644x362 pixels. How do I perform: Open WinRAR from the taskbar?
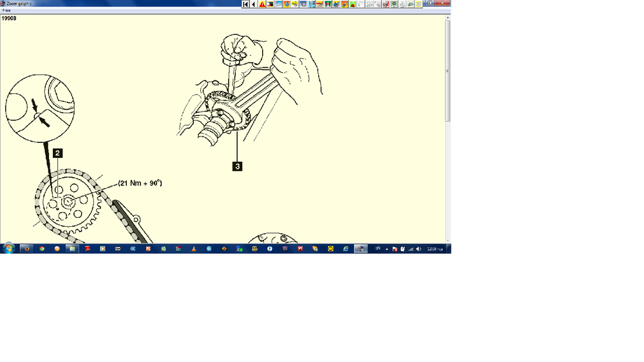coord(178,249)
